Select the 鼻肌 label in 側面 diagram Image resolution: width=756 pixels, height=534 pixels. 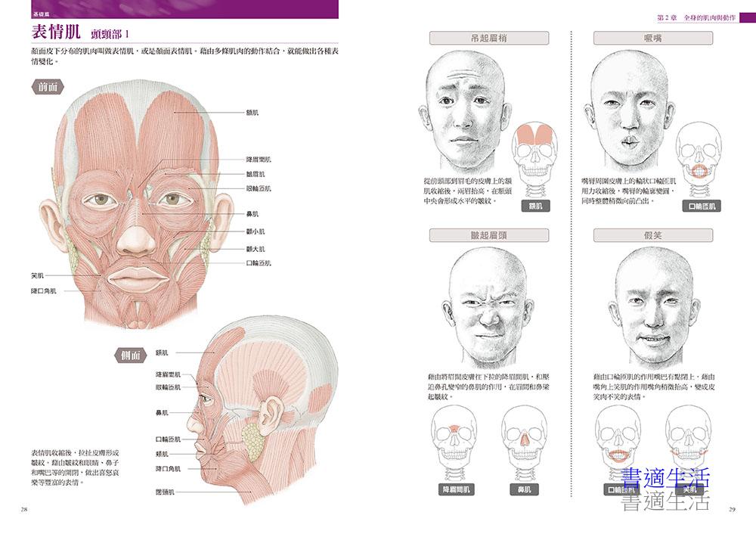tap(162, 412)
